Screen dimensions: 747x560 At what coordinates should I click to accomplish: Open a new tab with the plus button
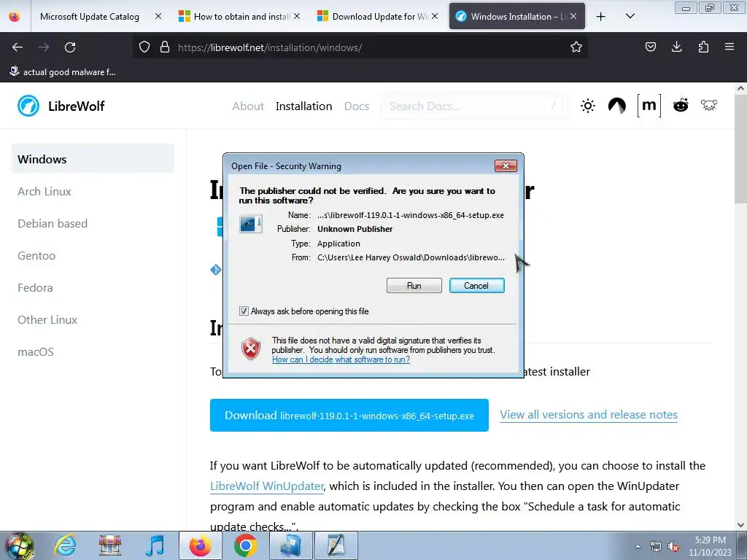click(601, 17)
